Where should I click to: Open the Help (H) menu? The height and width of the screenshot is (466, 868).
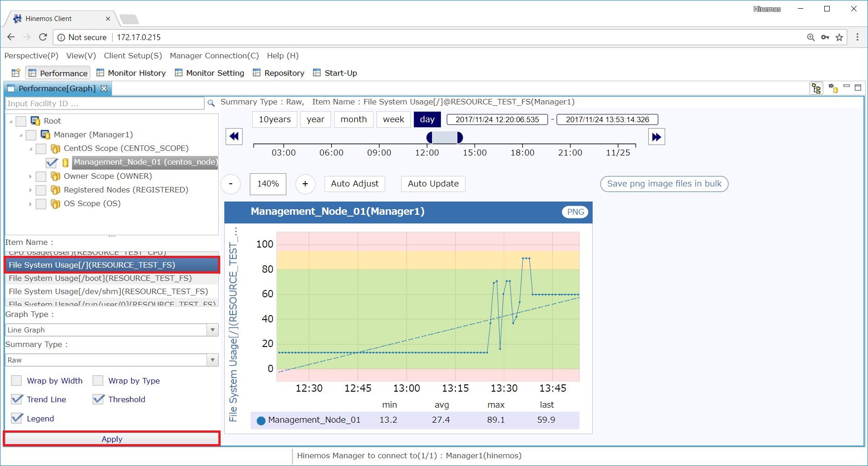click(x=283, y=56)
